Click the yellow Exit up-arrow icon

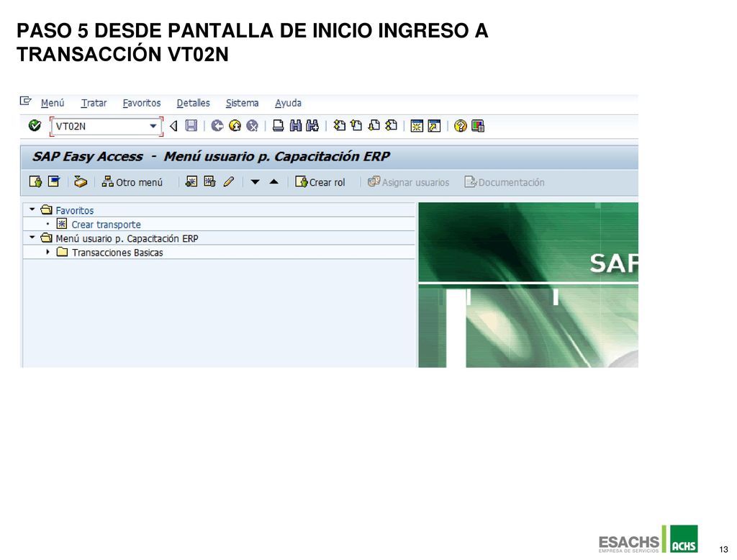[x=235, y=125]
